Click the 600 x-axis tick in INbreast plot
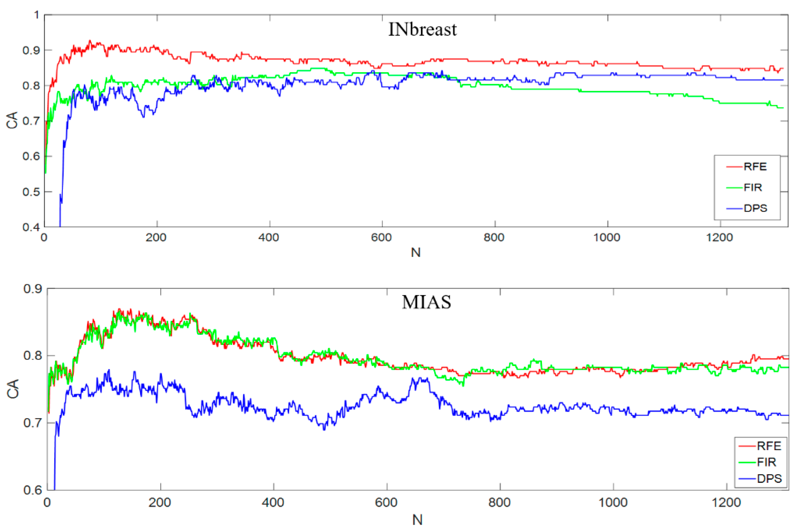This screenshot has height=532, width=797. coord(381,238)
